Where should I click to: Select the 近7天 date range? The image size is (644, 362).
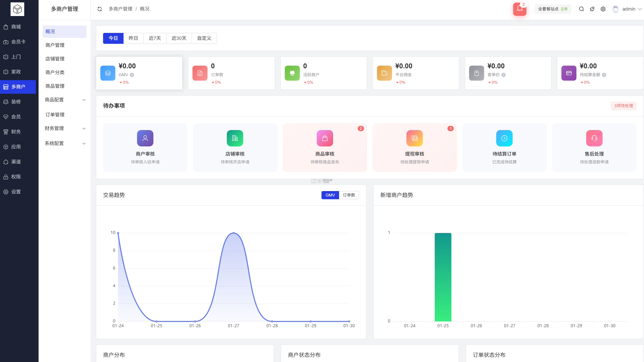click(x=155, y=38)
